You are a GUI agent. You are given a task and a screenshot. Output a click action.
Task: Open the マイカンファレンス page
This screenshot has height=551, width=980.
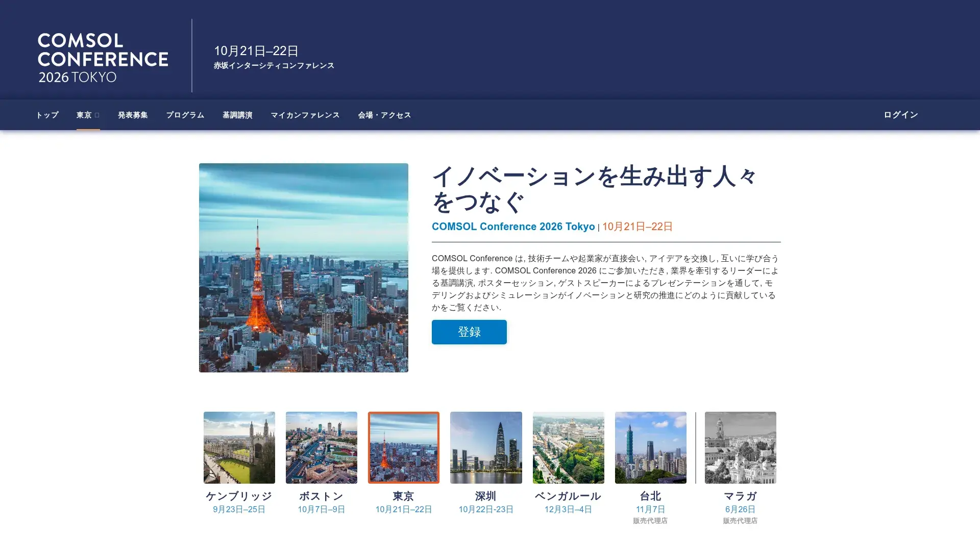coord(305,115)
